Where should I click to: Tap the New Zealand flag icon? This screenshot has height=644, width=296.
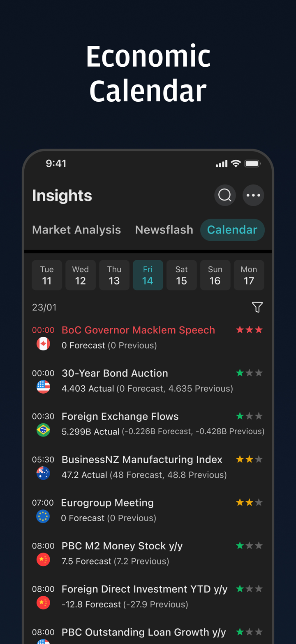[43, 474]
